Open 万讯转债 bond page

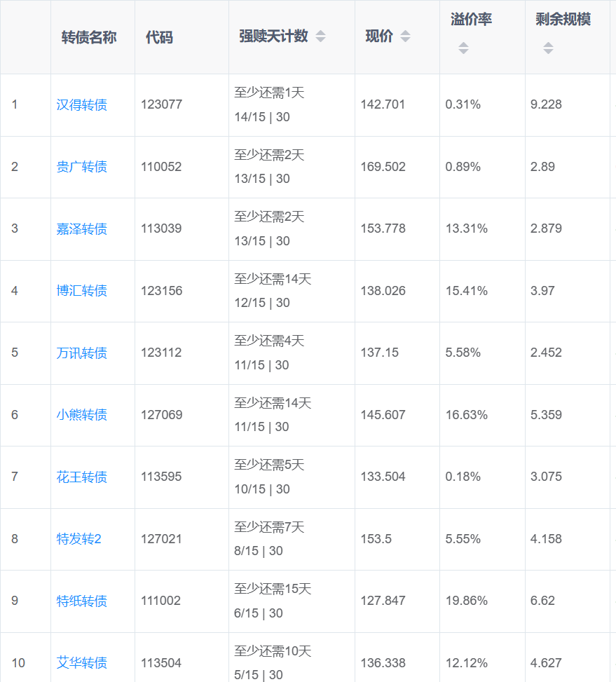coord(82,353)
